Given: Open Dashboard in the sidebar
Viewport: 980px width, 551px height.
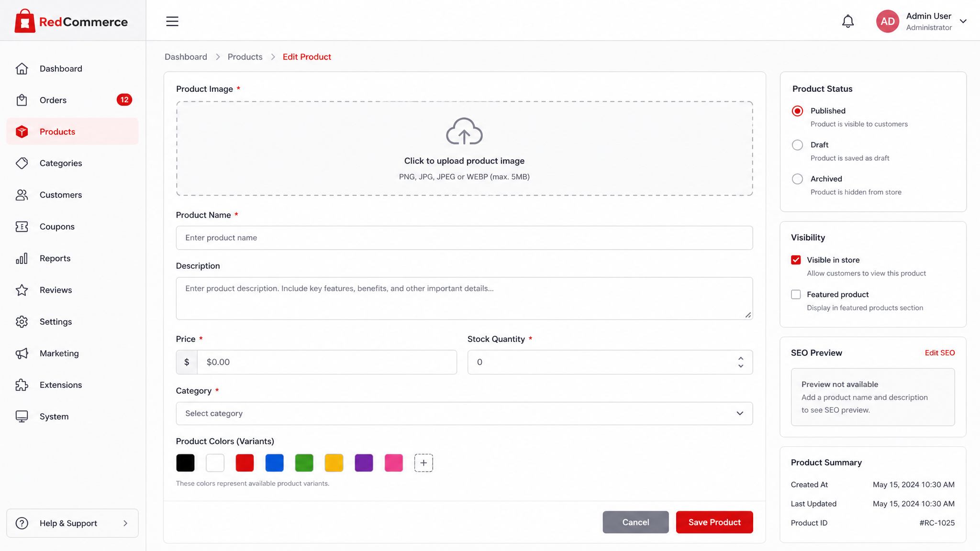Looking at the screenshot, I should 72,68.
